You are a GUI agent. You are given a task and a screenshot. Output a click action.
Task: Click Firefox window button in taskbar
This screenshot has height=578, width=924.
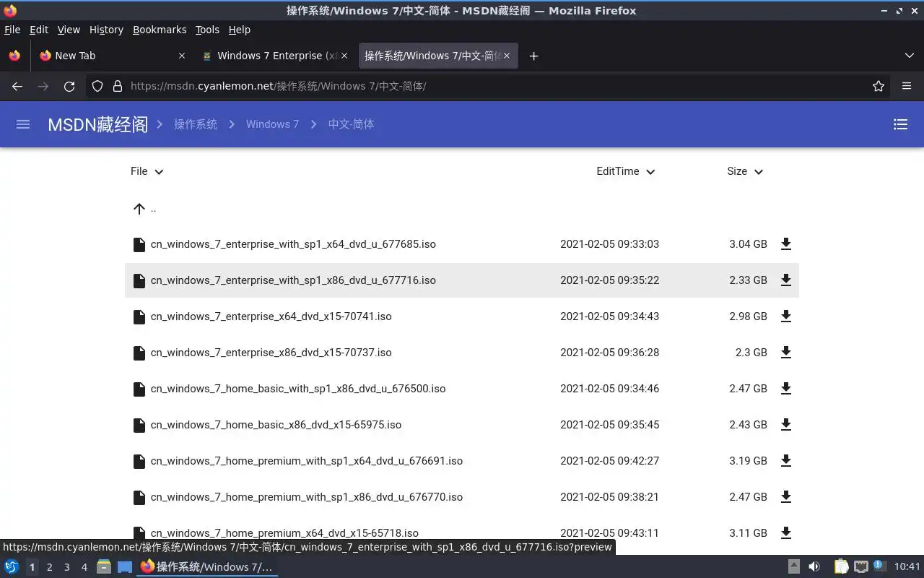click(x=206, y=567)
